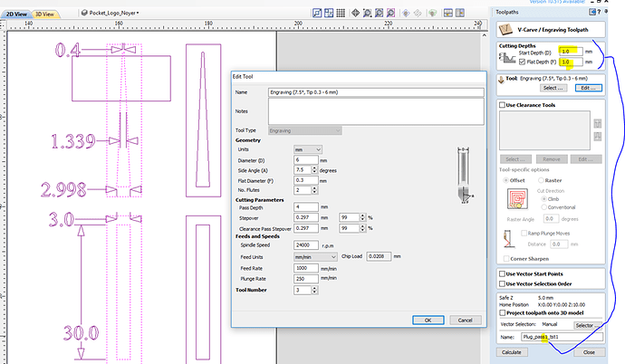The width and height of the screenshot is (625, 364).
Task: Open Toolpaths panel help question mark
Action: click(599, 12)
